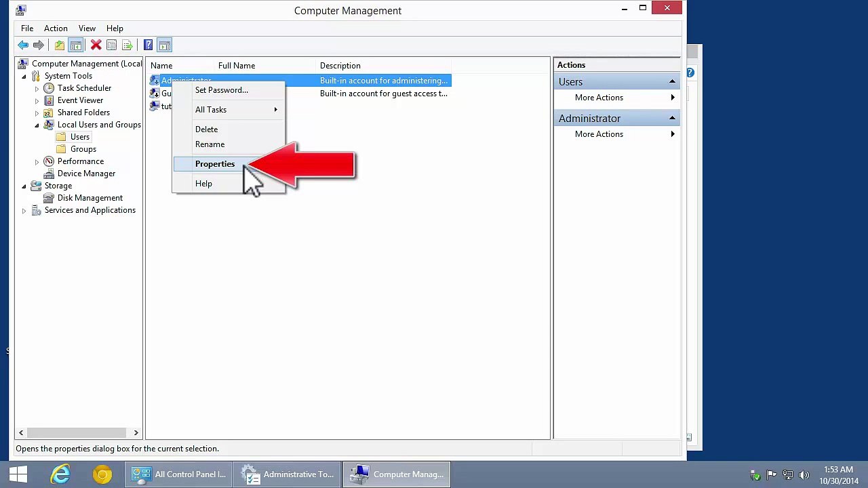This screenshot has height=488, width=868.
Task: Click the Groups folder icon in tree
Action: pos(62,149)
